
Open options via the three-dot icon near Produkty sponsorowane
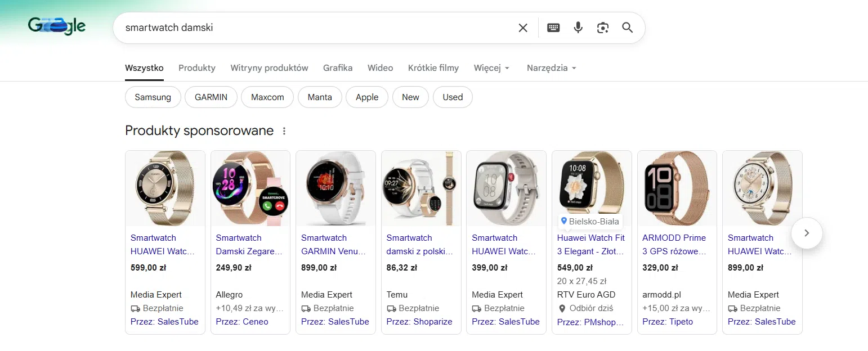[x=284, y=130]
